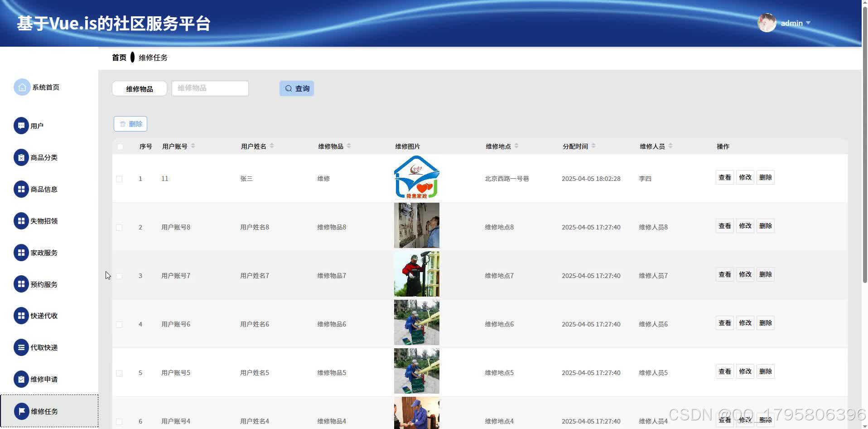Sort by 用户姓名 column arrows
The width and height of the screenshot is (868, 429).
pos(272,146)
